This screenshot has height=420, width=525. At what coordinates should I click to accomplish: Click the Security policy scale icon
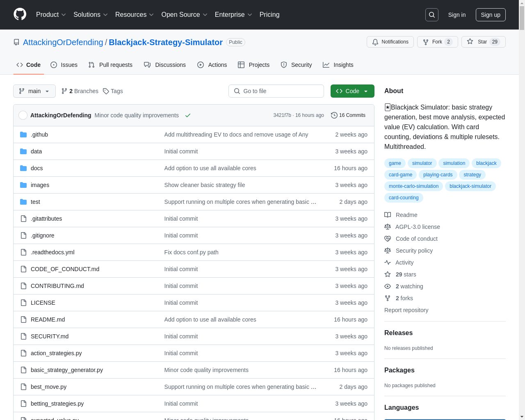[x=388, y=251]
